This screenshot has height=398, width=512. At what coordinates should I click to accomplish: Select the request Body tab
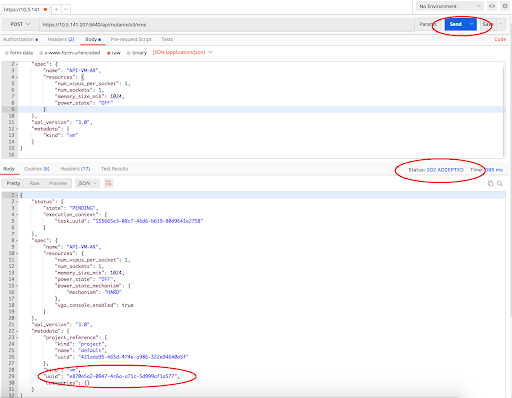[x=93, y=39]
